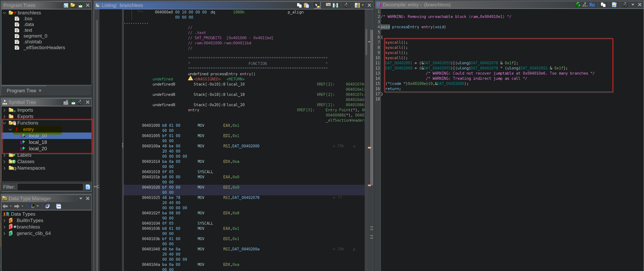Expand the Imports folder in Symbol Tree
Screen dimensions: 644x271
pos(5,110)
